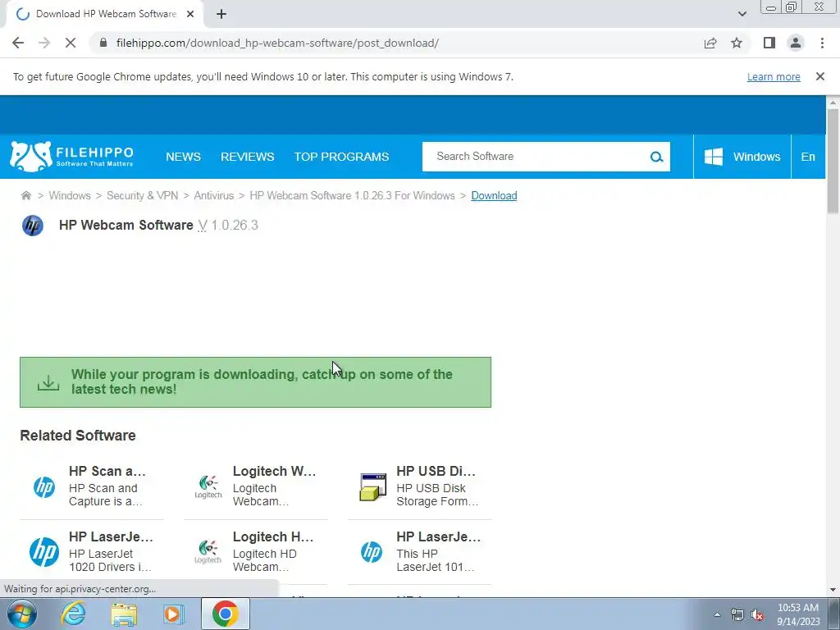Image resolution: width=840 pixels, height=630 pixels.
Task: Open a new tab
Action: click(x=221, y=14)
